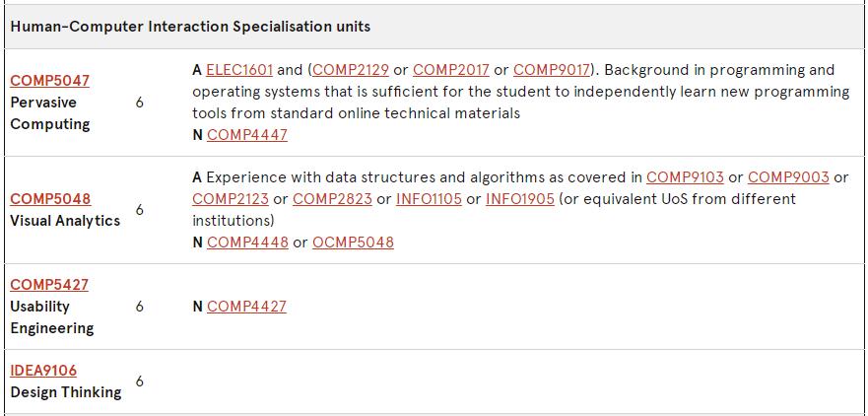Image resolution: width=868 pixels, height=416 pixels.
Task: Click prohibition link COMP4447
Action: click(x=247, y=135)
